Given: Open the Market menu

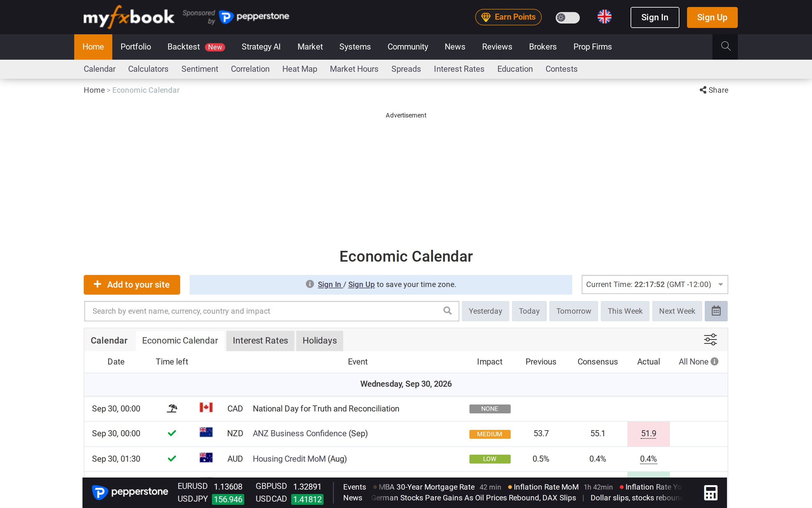Looking at the screenshot, I should tap(310, 47).
